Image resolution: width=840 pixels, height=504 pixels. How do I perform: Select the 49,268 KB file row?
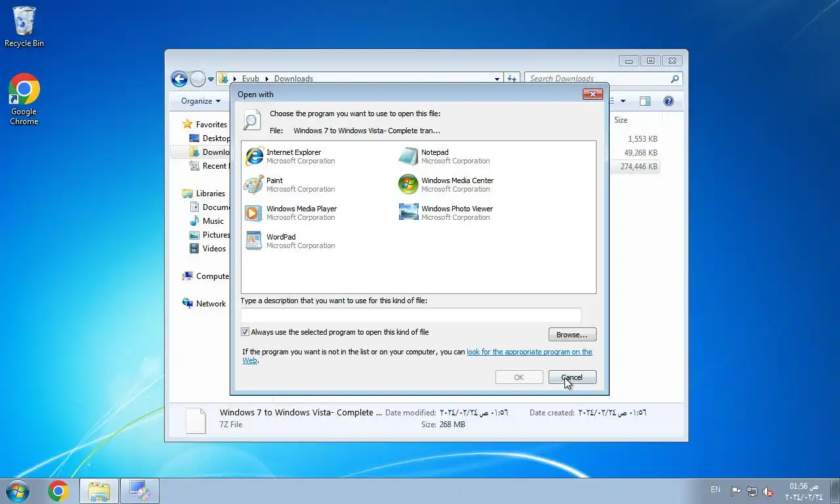(635, 153)
